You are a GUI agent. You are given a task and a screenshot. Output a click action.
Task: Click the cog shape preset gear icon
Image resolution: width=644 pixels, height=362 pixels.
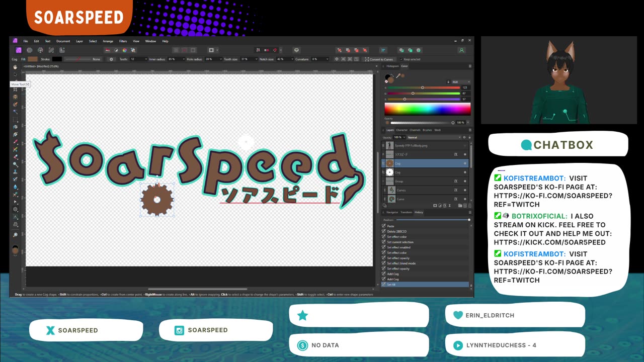[111, 59]
